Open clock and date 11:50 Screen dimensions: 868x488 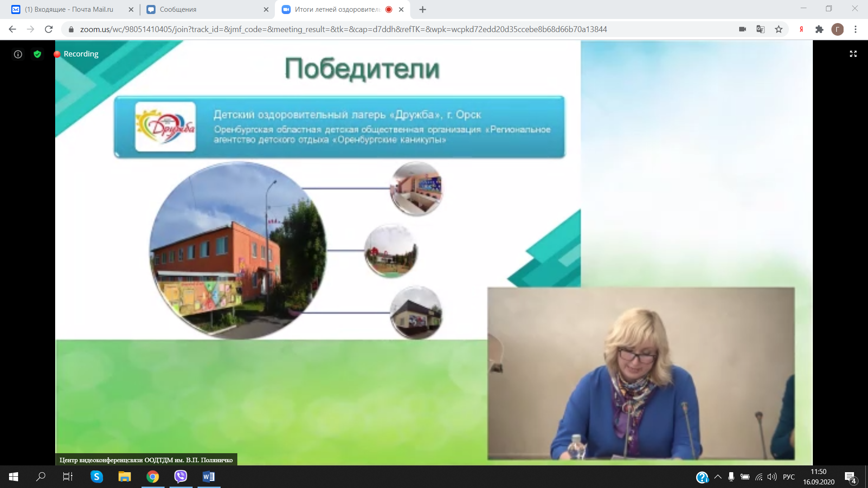click(819, 477)
